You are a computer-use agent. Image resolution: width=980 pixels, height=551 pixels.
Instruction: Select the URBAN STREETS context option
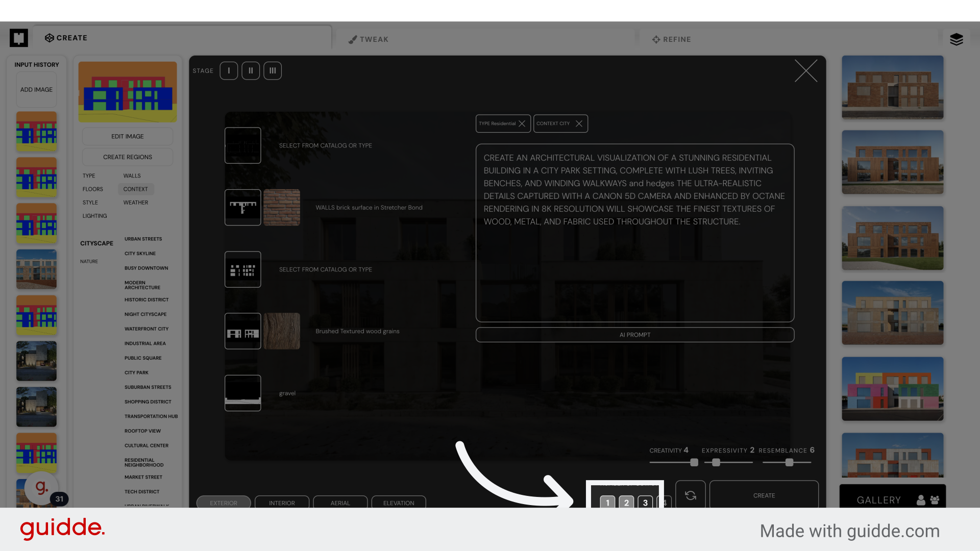pyautogui.click(x=143, y=239)
